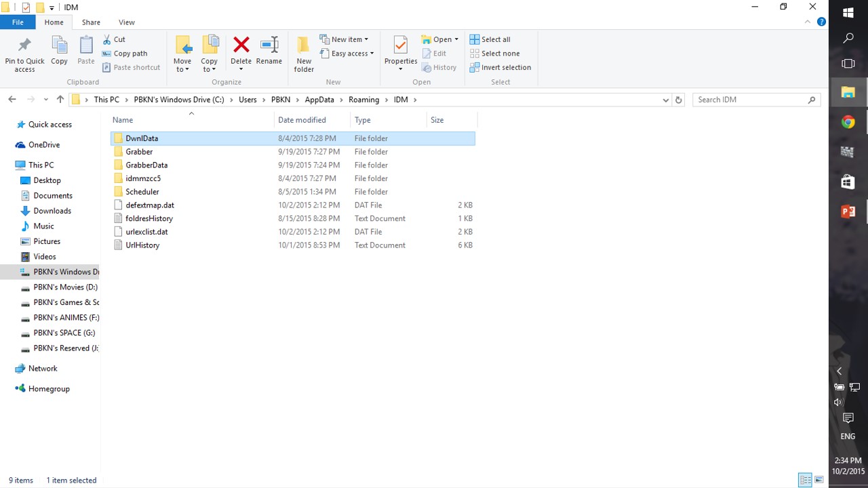868x488 pixels.
Task: Click the Search IDM input field
Action: pos(750,100)
